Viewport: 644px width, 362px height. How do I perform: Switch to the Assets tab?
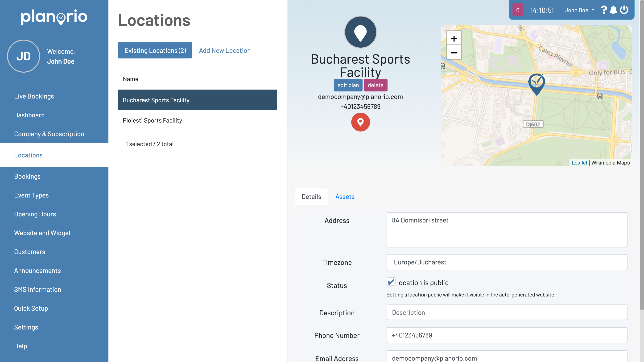pyautogui.click(x=345, y=197)
